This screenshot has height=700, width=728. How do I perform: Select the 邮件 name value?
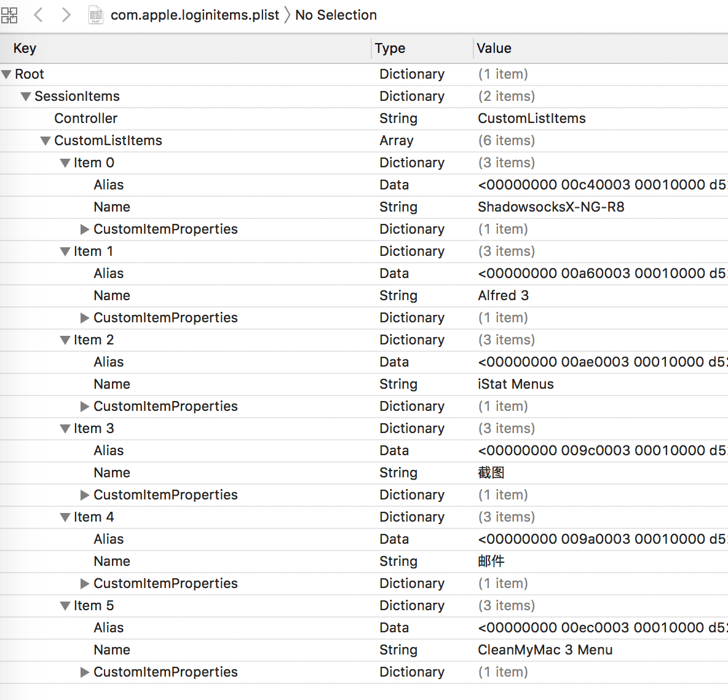(x=491, y=561)
